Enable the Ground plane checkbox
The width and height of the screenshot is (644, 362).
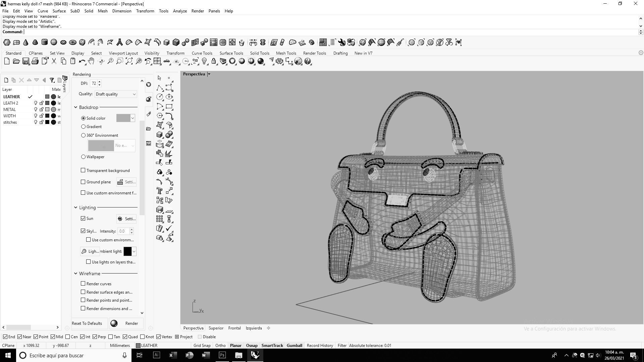[x=83, y=182]
